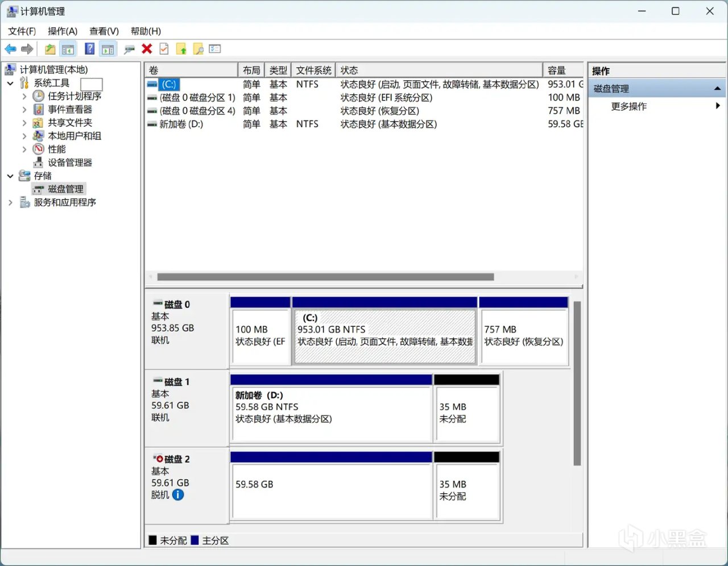Select 共享文件夹 in the tree
Viewport: 728px width, 566px height.
coord(70,123)
